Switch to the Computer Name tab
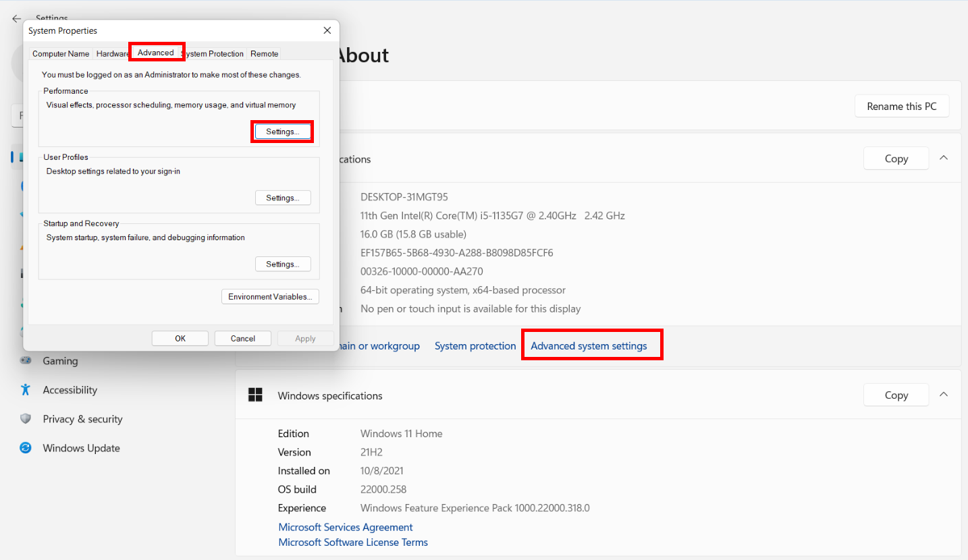This screenshot has height=560, width=968. click(61, 54)
